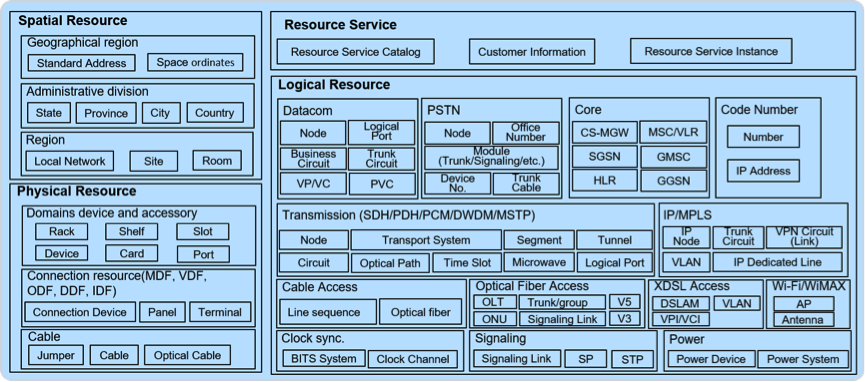Select the STP box in Signaling
865x382 pixels.
click(x=632, y=359)
